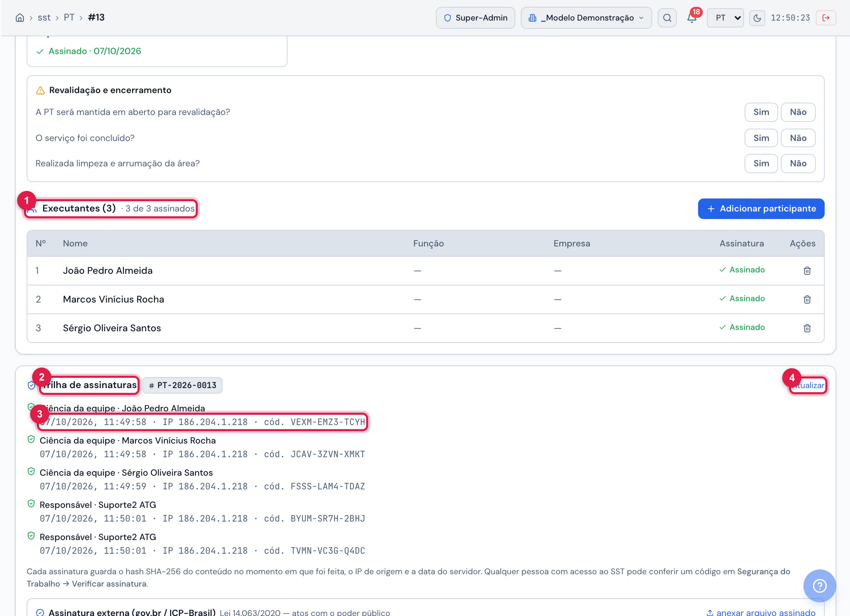Select Sim for O serviço foi concluído
Screen dimensions: 850x616
pos(761,138)
